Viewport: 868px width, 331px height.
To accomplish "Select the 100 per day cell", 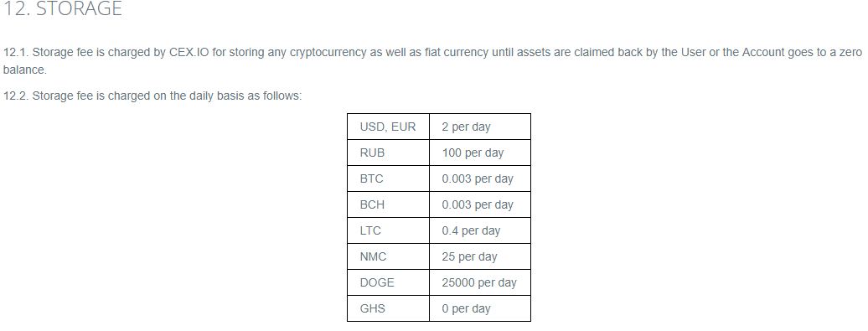I will coord(480,153).
